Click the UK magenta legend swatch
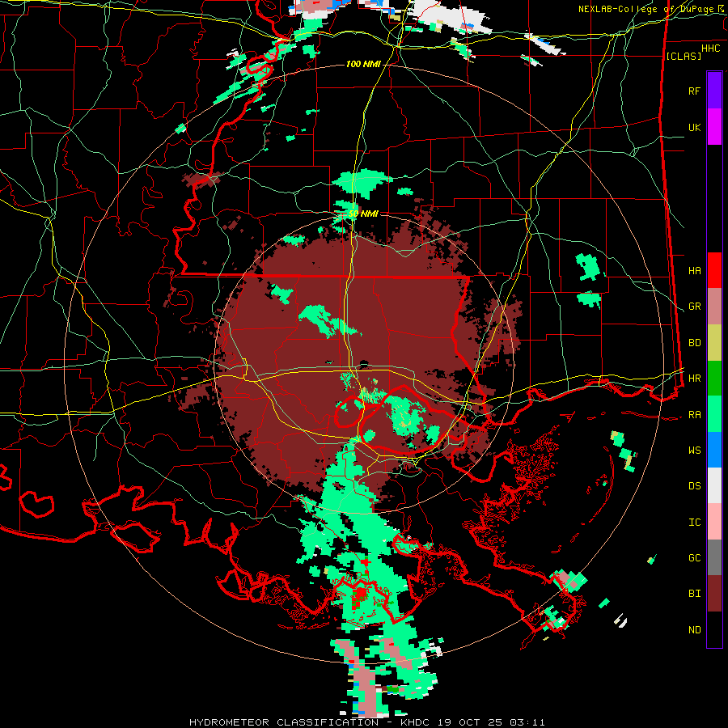Viewport: 728px width, 728px height. pyautogui.click(x=714, y=127)
